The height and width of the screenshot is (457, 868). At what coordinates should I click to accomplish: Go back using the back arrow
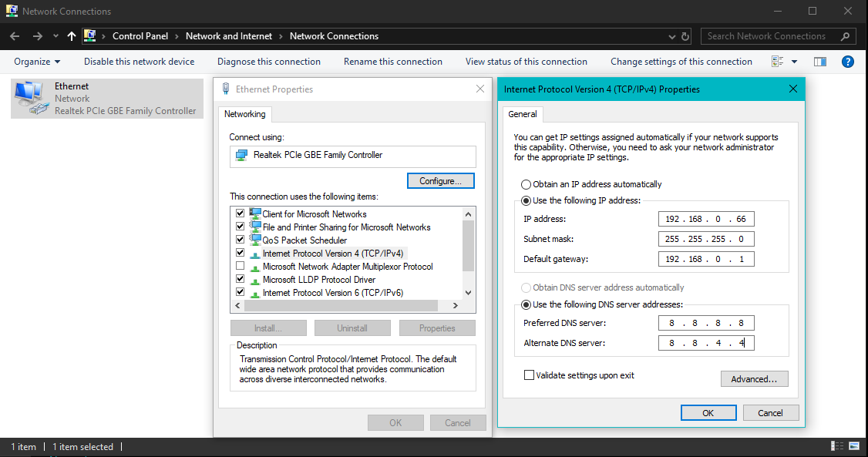point(15,36)
